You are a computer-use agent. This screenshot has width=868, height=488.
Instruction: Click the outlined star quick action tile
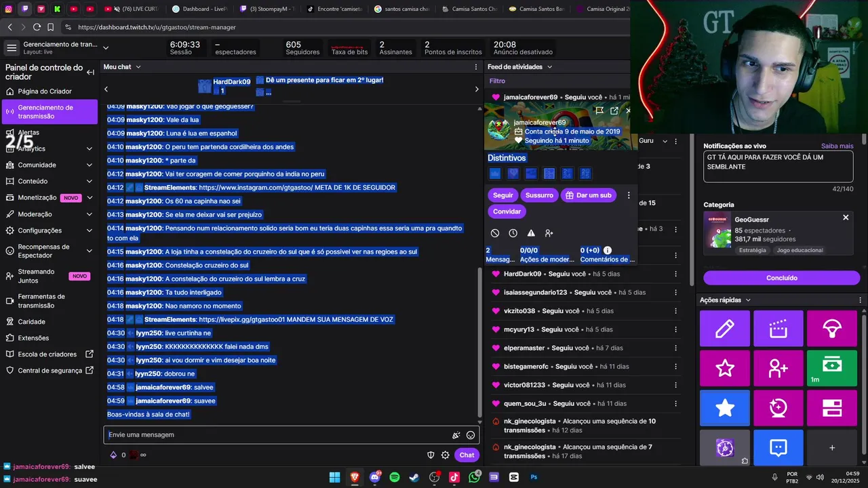tap(725, 368)
